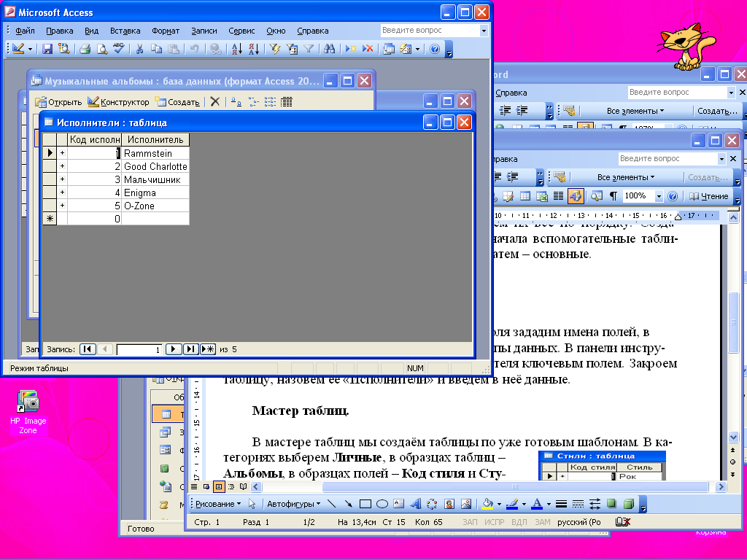Click the Document Map icon in Word
This screenshot has width=747, height=560.
click(x=597, y=195)
